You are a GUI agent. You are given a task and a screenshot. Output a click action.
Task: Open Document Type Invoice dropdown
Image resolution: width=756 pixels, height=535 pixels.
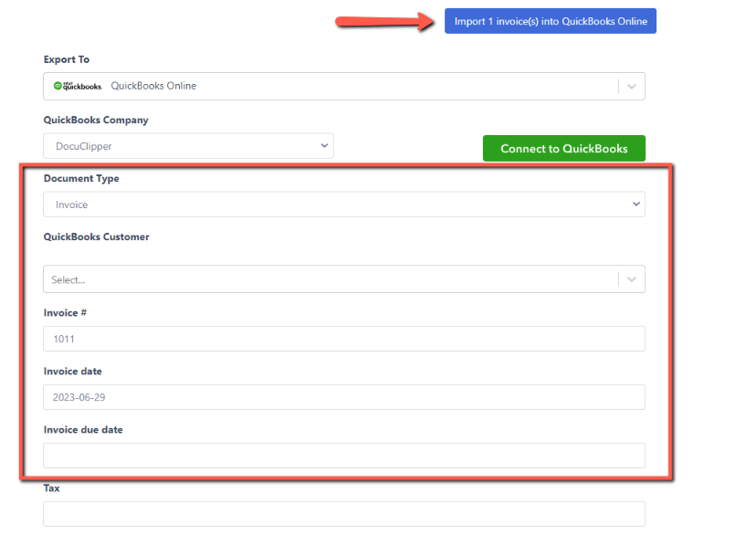pyautogui.click(x=344, y=205)
